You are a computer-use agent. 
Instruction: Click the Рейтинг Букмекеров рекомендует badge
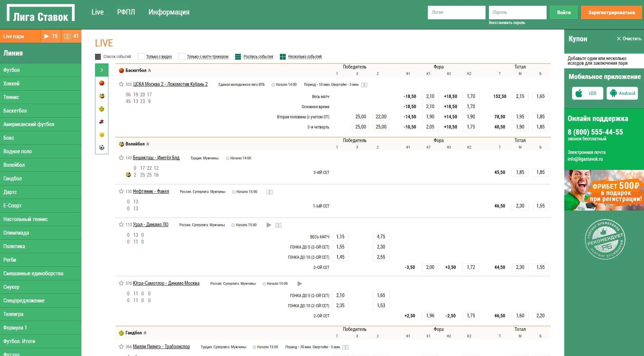[605, 240]
